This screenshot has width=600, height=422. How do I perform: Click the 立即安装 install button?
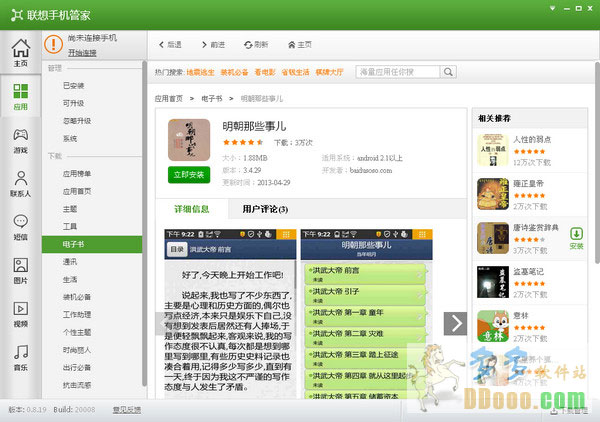[189, 175]
